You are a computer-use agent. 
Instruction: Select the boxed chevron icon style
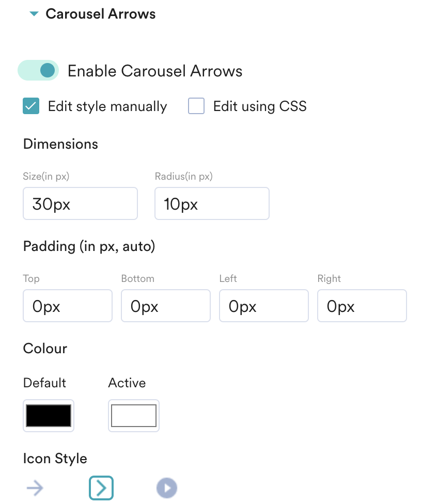click(101, 488)
